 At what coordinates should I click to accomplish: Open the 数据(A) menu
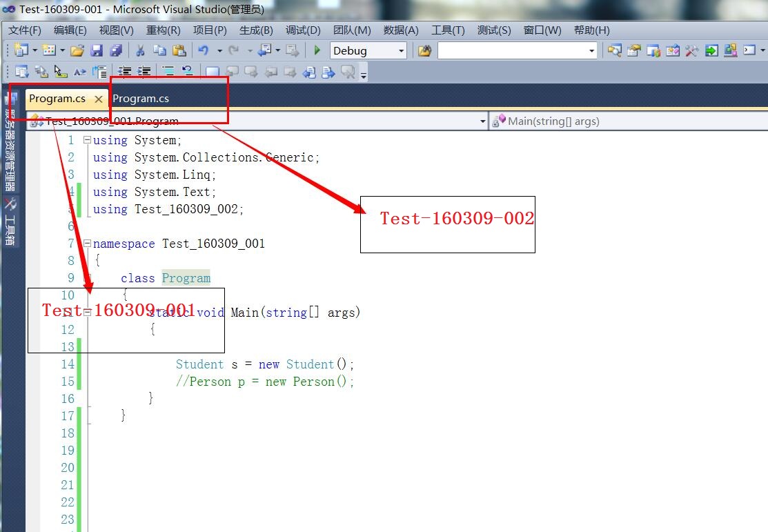[x=401, y=30]
